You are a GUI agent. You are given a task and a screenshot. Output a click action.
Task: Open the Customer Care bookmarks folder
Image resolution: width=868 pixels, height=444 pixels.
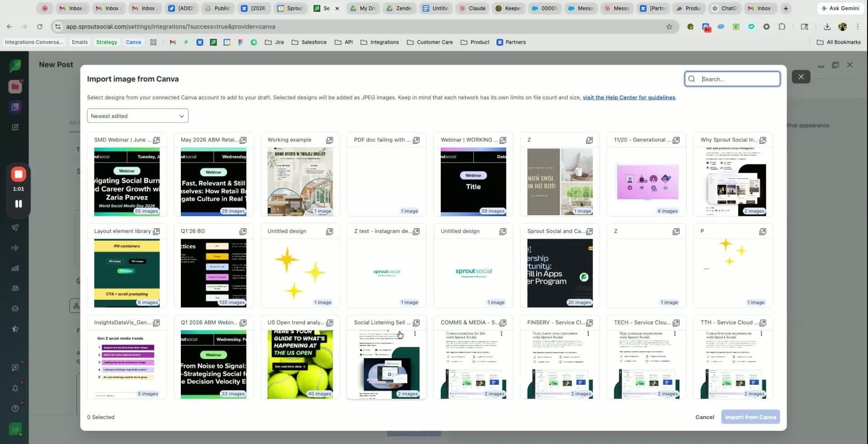430,42
